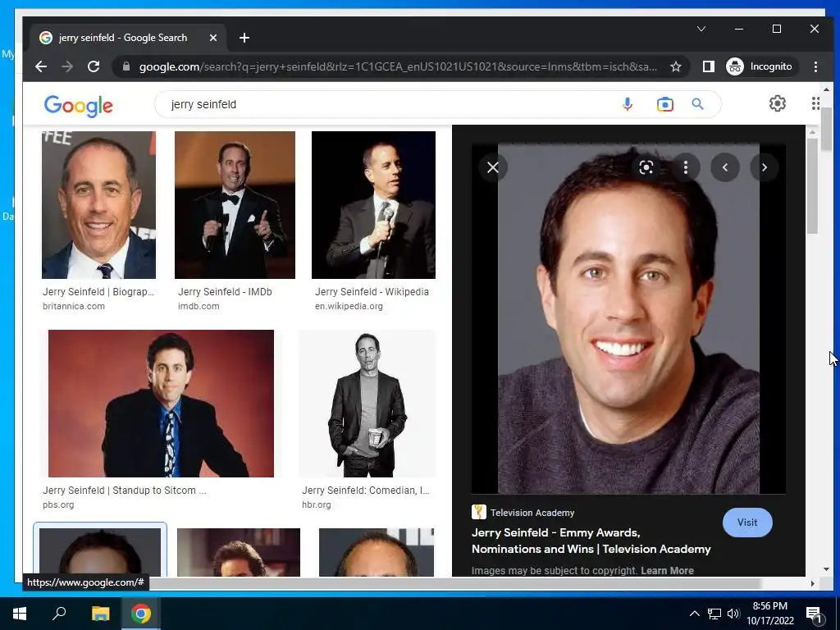Viewport: 840px width, 630px height.
Task: Click the horizontal scrollbar right arrow
Action: tap(812, 583)
